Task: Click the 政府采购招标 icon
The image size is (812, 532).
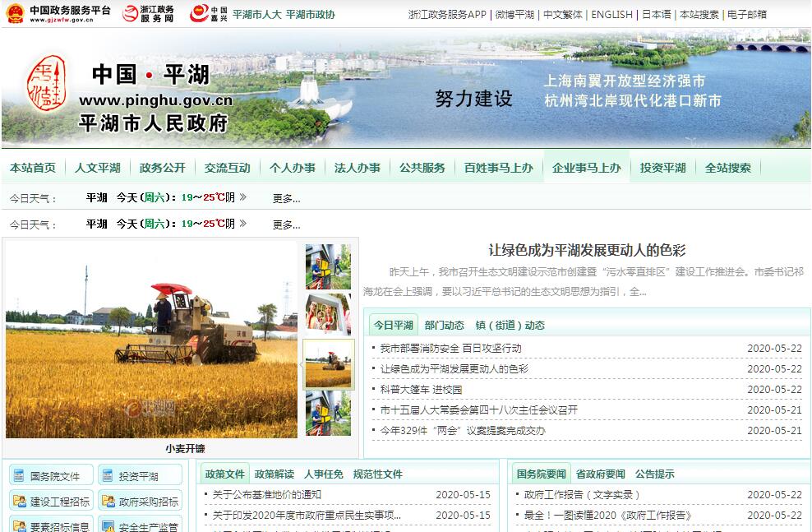Action: 108,501
